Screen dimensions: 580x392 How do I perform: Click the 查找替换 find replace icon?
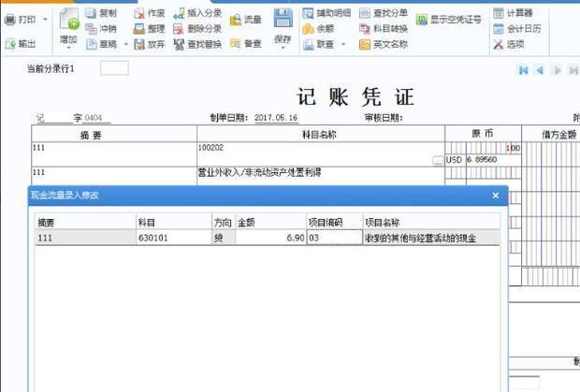(179, 44)
